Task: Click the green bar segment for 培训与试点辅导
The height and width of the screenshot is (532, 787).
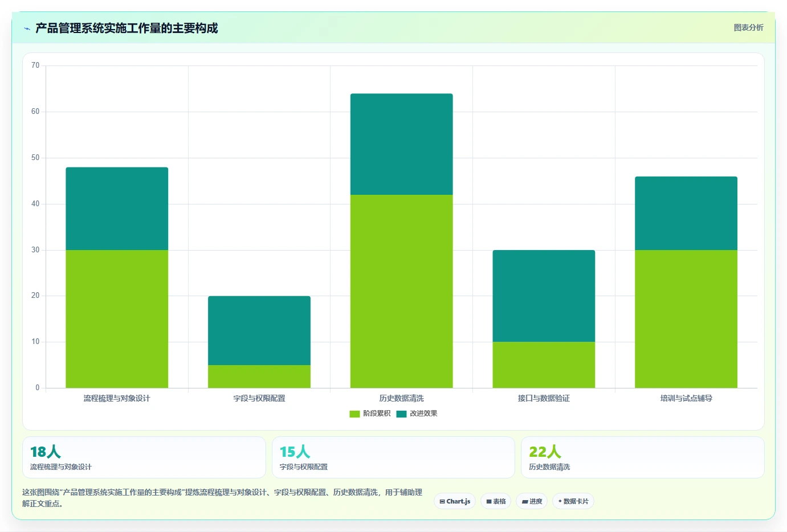Action: click(686, 319)
